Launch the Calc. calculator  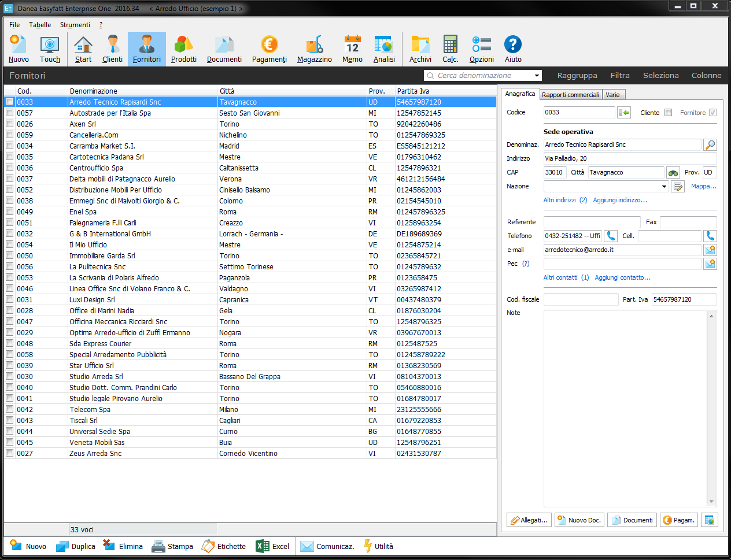point(451,49)
